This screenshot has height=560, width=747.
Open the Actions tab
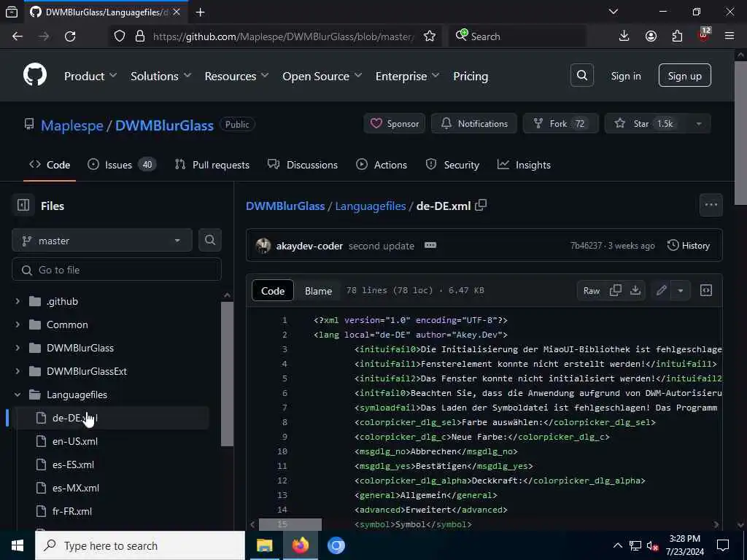(382, 165)
